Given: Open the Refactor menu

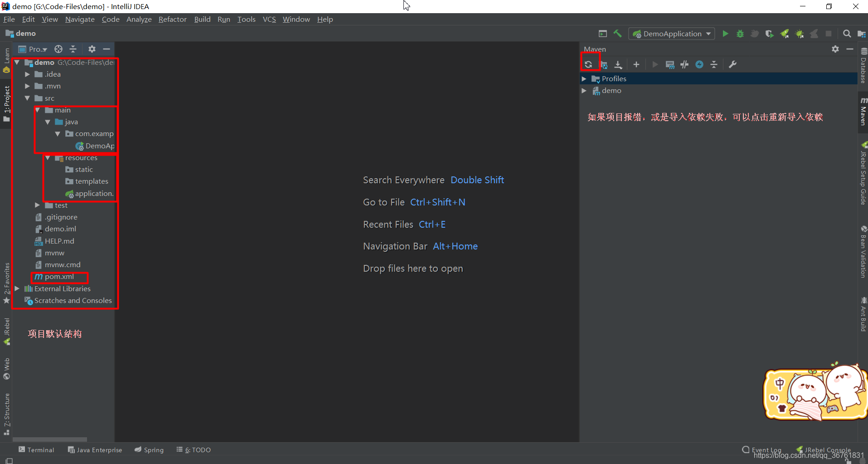Looking at the screenshot, I should [x=173, y=19].
